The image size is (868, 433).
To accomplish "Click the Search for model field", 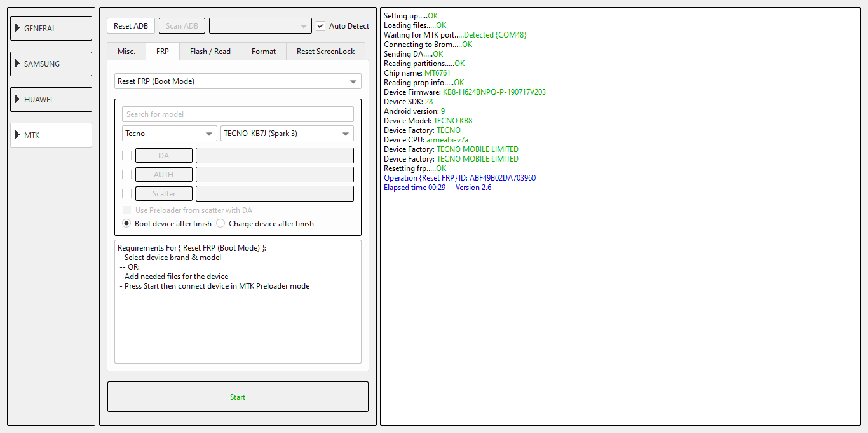I will point(238,114).
